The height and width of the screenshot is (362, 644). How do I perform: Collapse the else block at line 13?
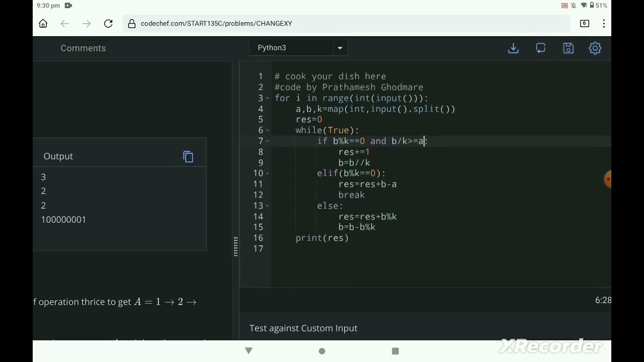(268, 206)
